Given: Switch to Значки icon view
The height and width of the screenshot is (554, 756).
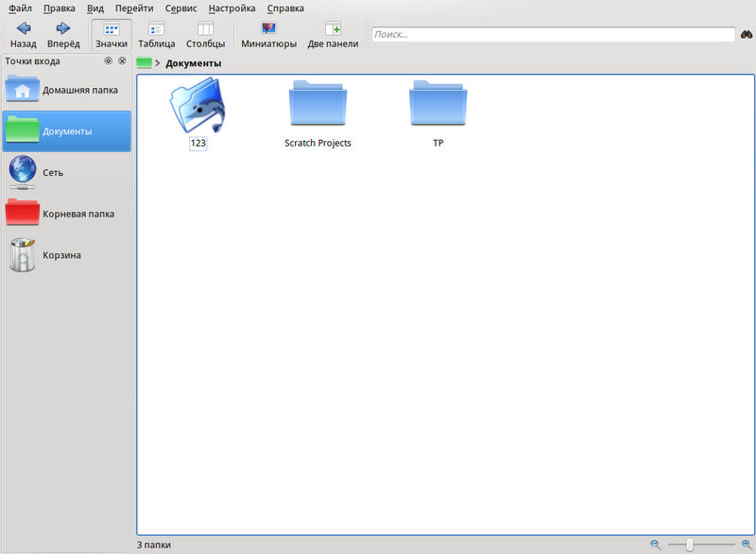Looking at the screenshot, I should click(112, 35).
